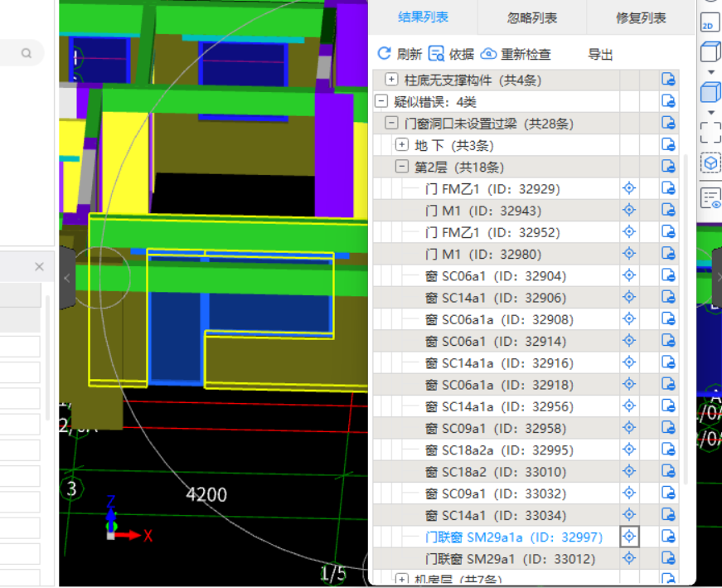
Task: Click the blue shaded cube view icon
Action: tap(710, 92)
